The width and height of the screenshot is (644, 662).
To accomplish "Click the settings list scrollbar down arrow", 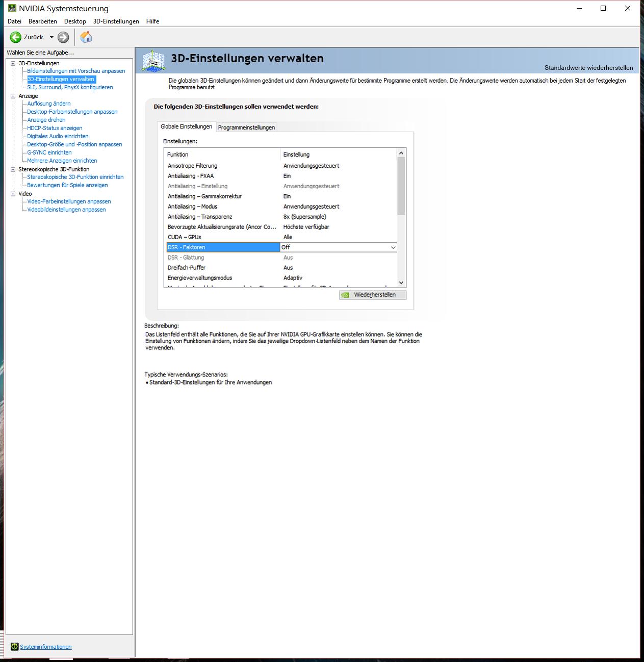I will pos(401,283).
